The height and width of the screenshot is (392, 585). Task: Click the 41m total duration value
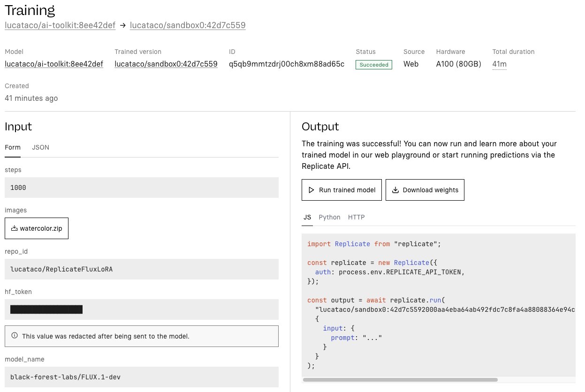click(x=499, y=64)
